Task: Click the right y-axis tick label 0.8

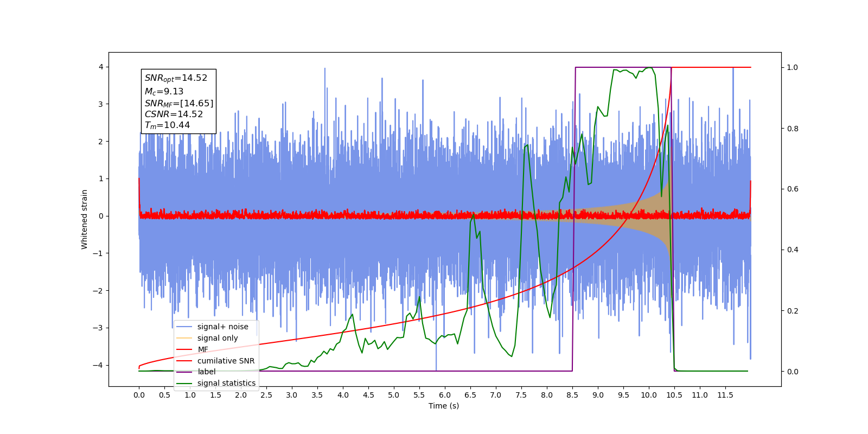Action: coord(793,129)
